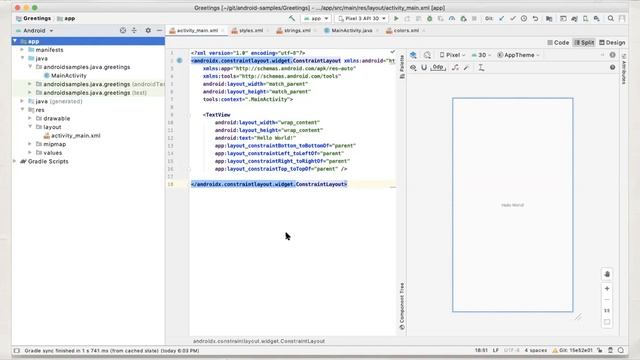Screen dimensions: 640x360
Task: Expand the values folder
Action: coord(30,153)
